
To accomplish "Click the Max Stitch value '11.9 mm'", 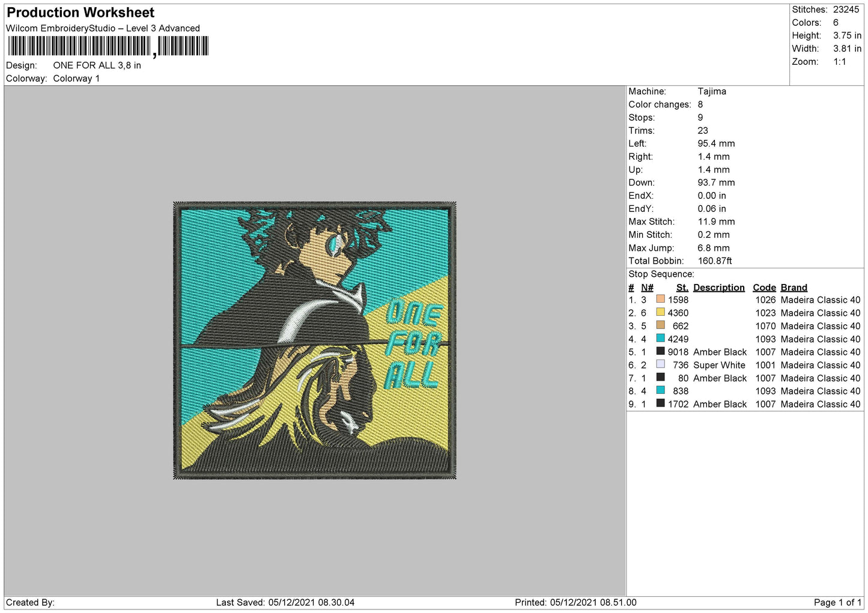I will 717,222.
